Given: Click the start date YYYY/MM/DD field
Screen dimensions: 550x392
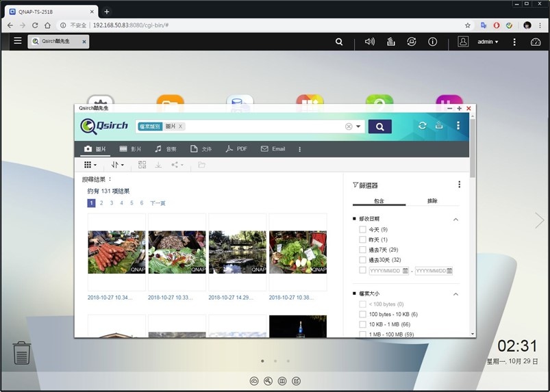Looking at the screenshot, I should click(x=388, y=271).
